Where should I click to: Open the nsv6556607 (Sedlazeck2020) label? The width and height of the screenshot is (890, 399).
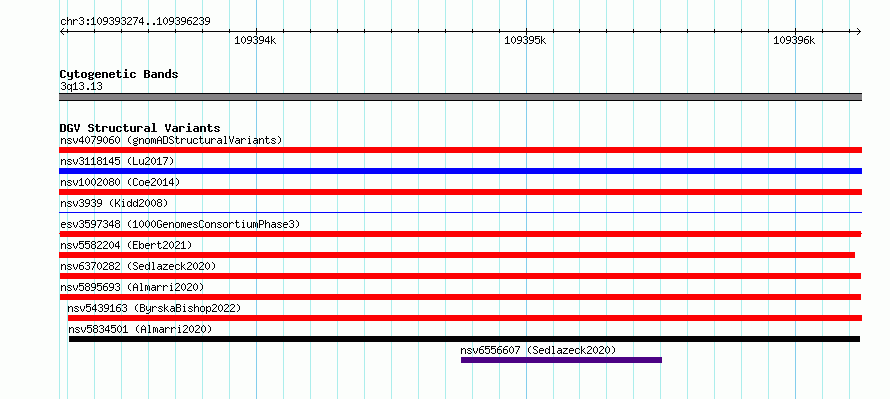pyautogui.click(x=538, y=350)
